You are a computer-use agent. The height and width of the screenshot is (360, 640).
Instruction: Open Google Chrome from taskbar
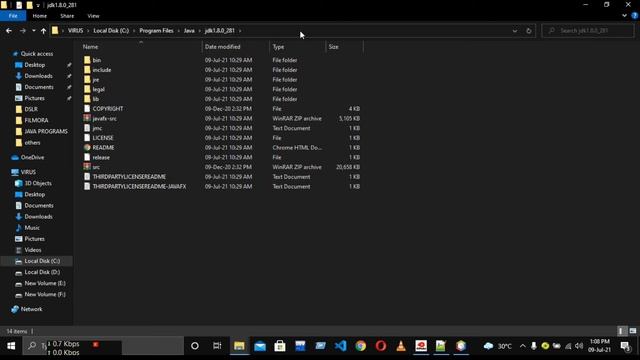[x=360, y=346]
